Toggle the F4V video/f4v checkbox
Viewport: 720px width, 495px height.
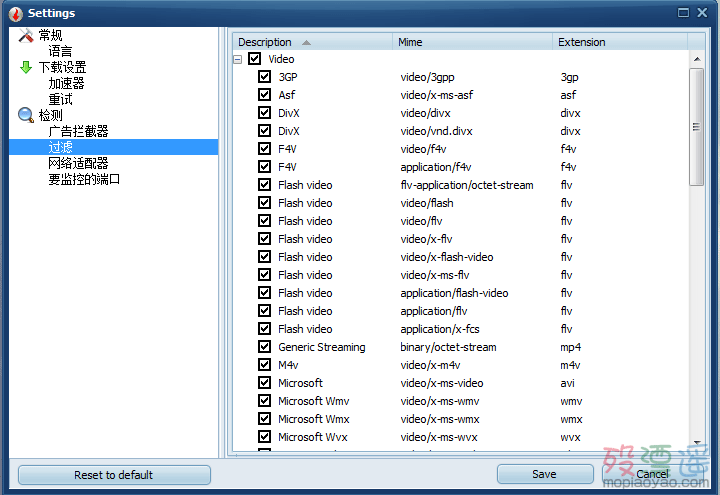pyautogui.click(x=264, y=149)
